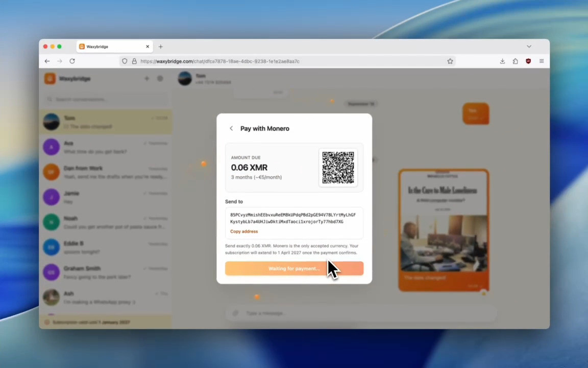Go back using the modal's back arrow
Viewport: 588px width, 368px height.
coord(231,128)
